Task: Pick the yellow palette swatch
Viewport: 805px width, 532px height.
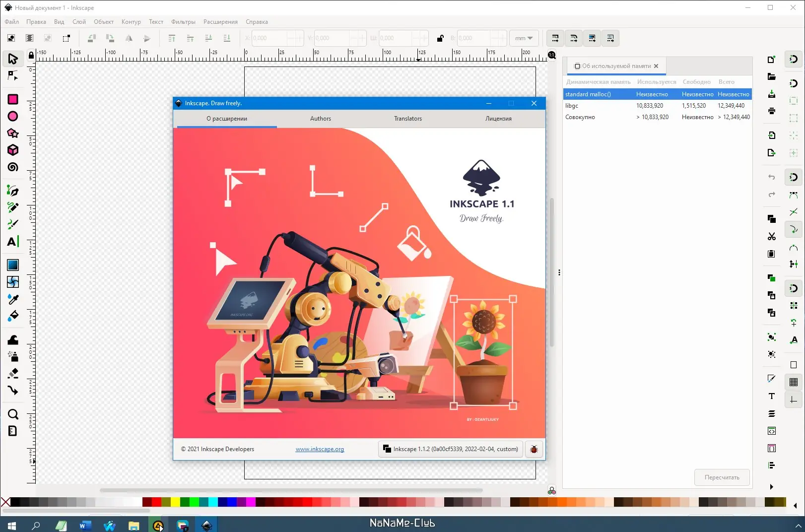Action: (x=175, y=502)
